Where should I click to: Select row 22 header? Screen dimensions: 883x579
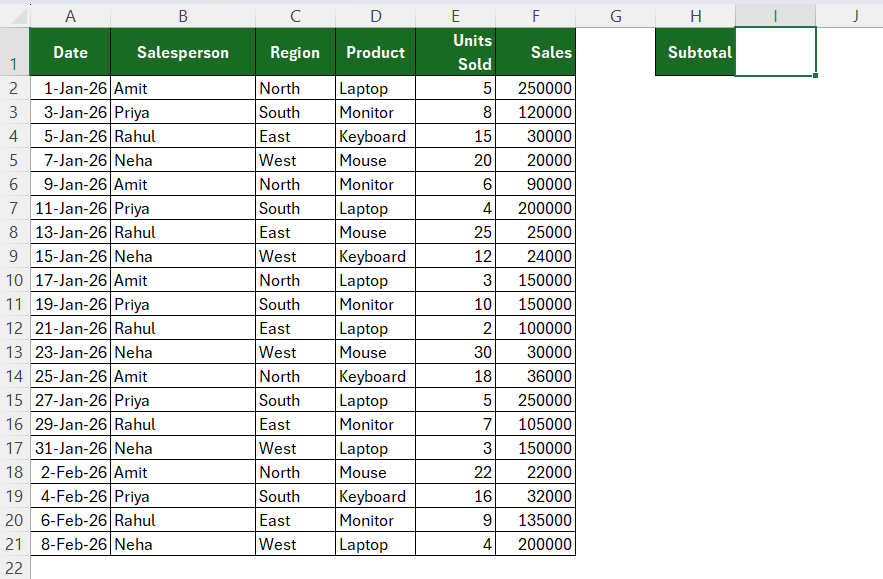coord(15,568)
